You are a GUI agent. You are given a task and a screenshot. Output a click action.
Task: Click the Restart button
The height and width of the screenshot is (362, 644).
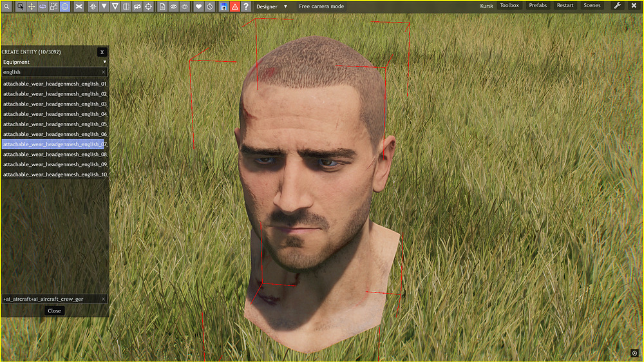coord(565,6)
